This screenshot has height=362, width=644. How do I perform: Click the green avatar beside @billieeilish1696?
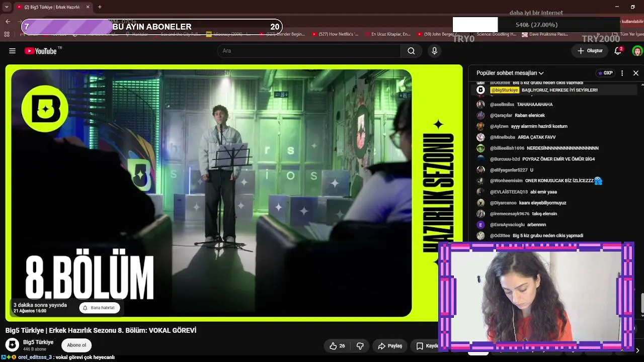(x=480, y=148)
